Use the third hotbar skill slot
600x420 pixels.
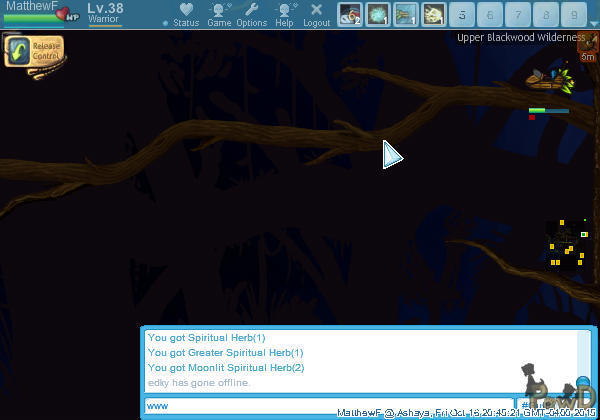coord(406,14)
